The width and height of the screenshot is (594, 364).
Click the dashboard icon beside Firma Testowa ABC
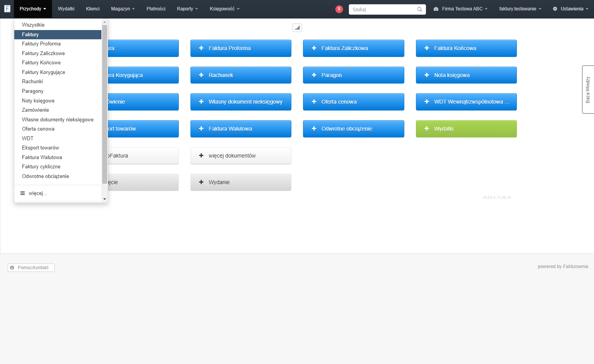click(436, 9)
